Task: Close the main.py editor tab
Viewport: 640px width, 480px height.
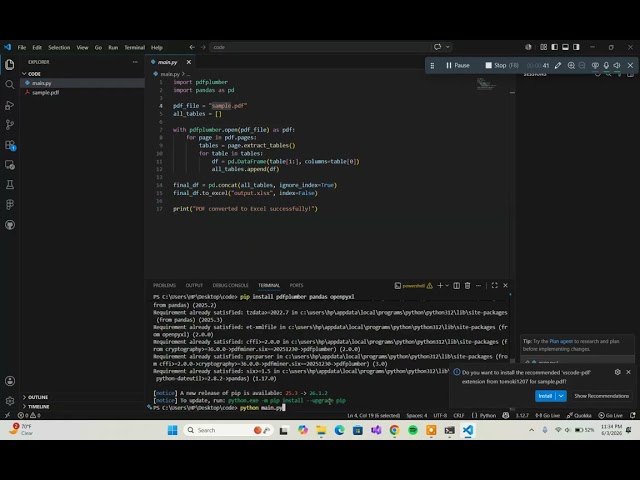Action: tap(189, 62)
